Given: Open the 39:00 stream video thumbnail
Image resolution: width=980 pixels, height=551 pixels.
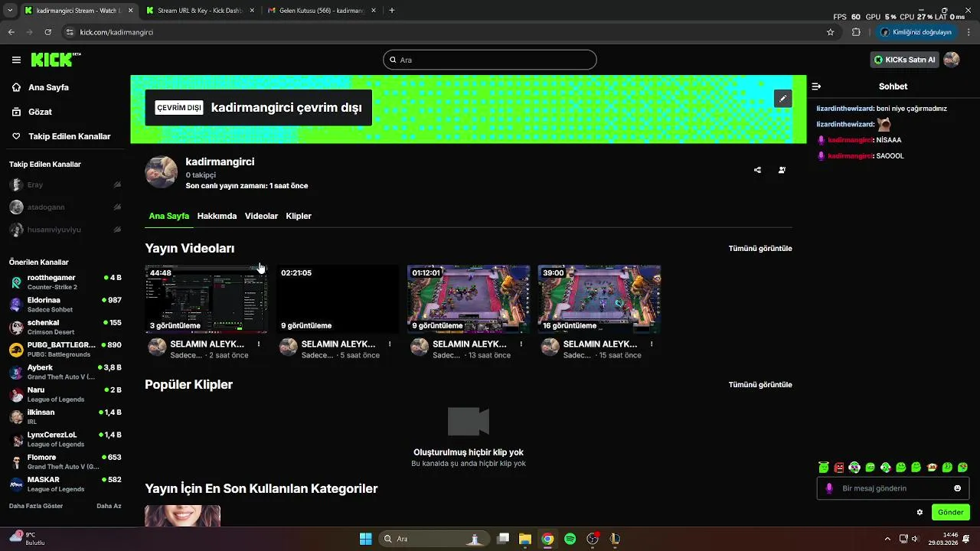Looking at the screenshot, I should 599,299.
